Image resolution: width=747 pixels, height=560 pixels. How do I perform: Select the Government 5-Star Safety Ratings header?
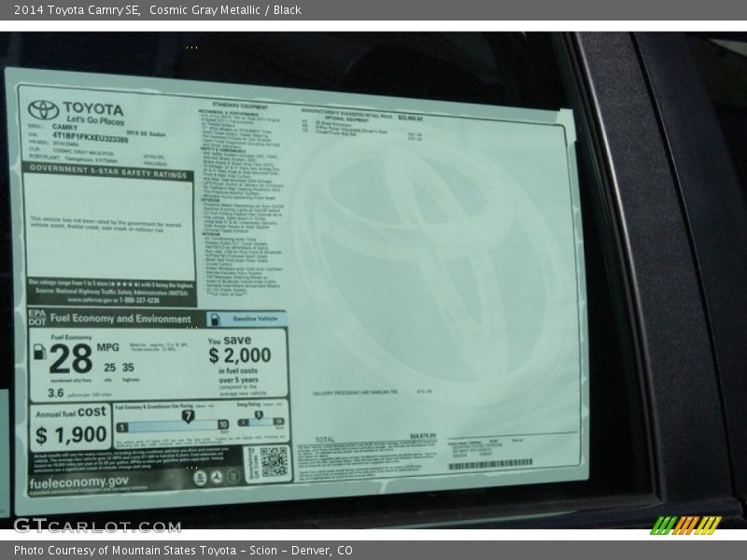point(108,172)
